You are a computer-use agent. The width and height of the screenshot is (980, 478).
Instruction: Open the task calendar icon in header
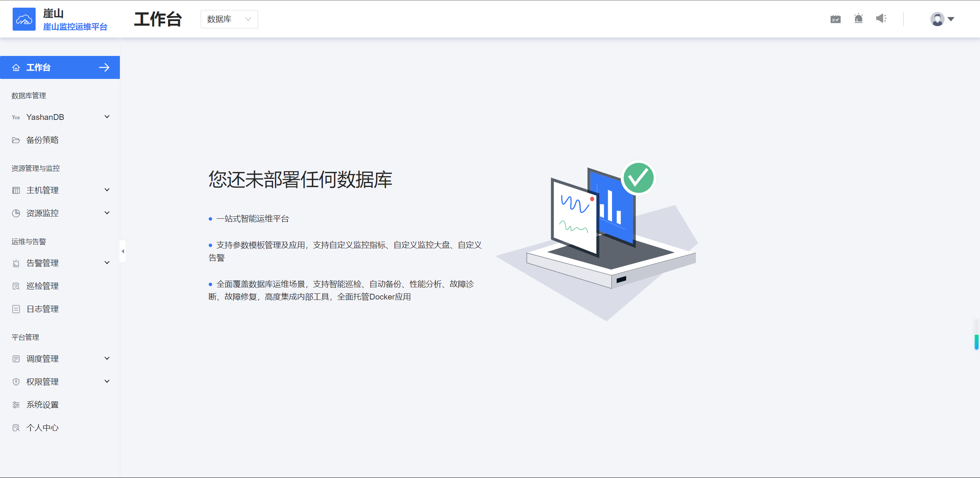[836, 19]
